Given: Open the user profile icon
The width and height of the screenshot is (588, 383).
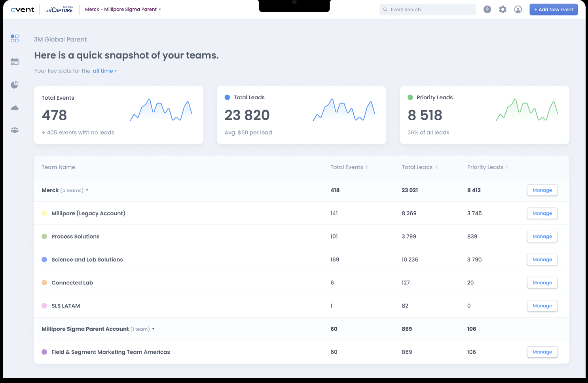Looking at the screenshot, I should click(x=518, y=9).
